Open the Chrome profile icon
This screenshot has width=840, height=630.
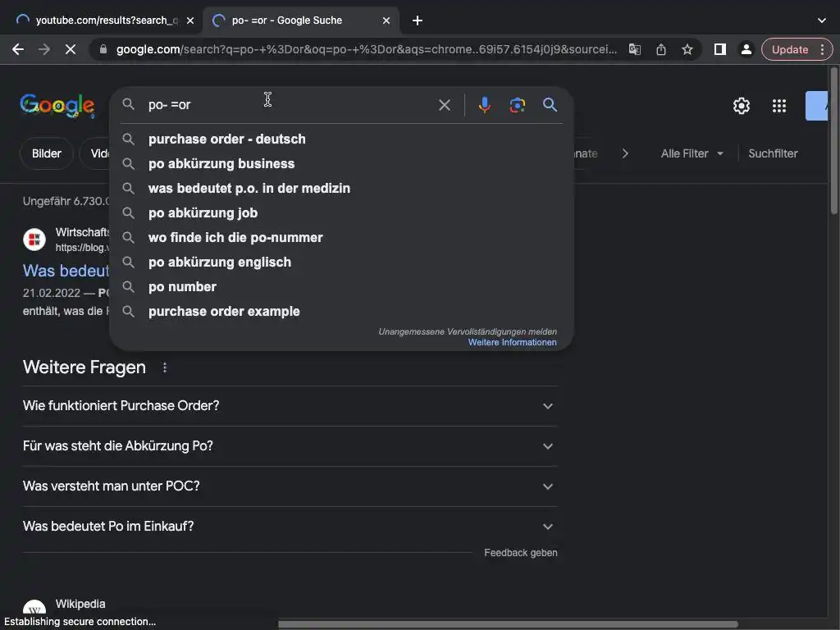tap(746, 50)
